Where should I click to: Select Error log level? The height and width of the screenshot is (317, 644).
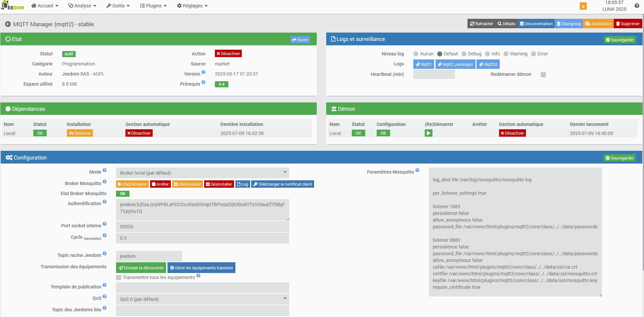click(x=533, y=54)
